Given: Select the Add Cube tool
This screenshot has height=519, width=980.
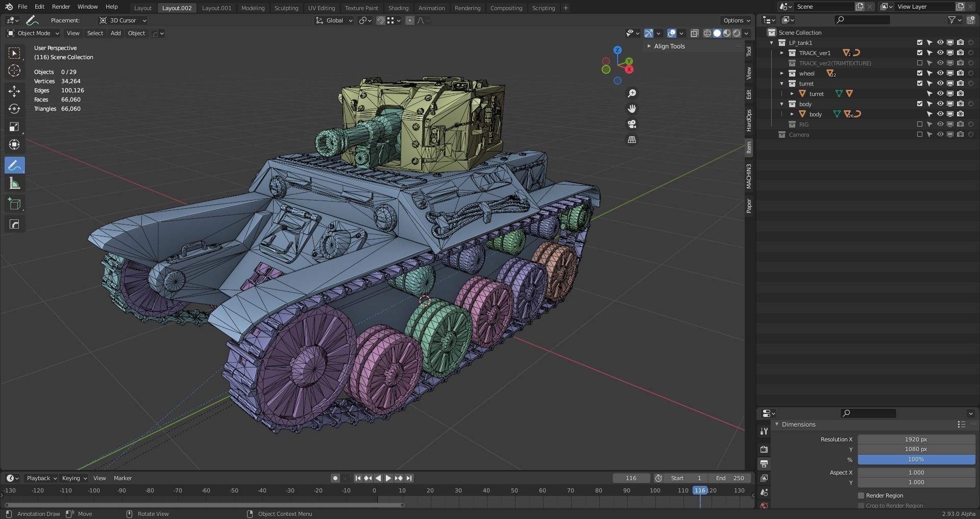Looking at the screenshot, I should click(x=14, y=204).
